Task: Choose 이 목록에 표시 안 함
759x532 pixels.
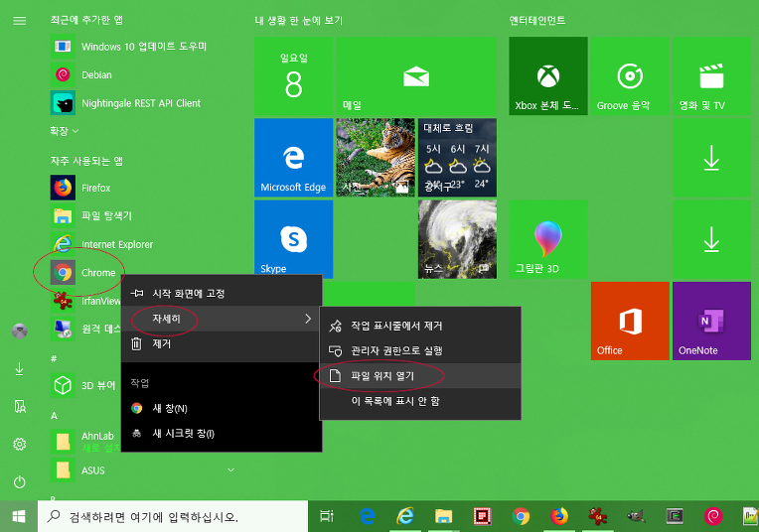Action: tap(420, 401)
